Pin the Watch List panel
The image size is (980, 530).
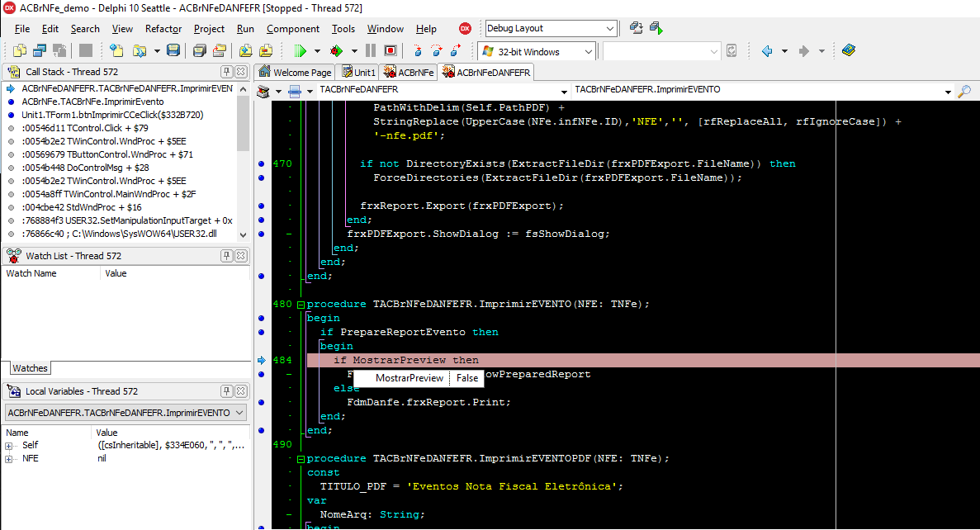(x=227, y=256)
